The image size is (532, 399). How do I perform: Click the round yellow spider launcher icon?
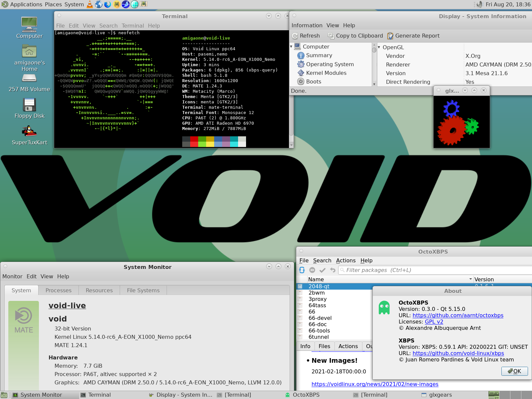117,4
